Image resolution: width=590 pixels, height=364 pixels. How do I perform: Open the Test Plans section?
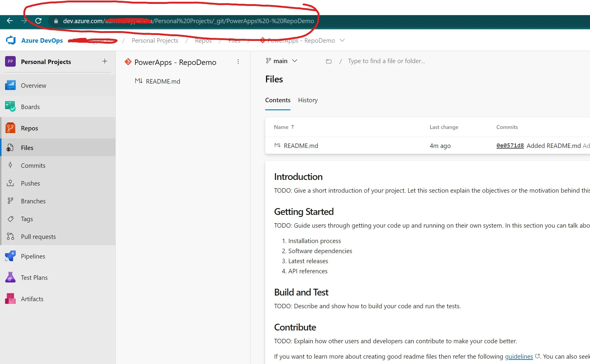(34, 277)
